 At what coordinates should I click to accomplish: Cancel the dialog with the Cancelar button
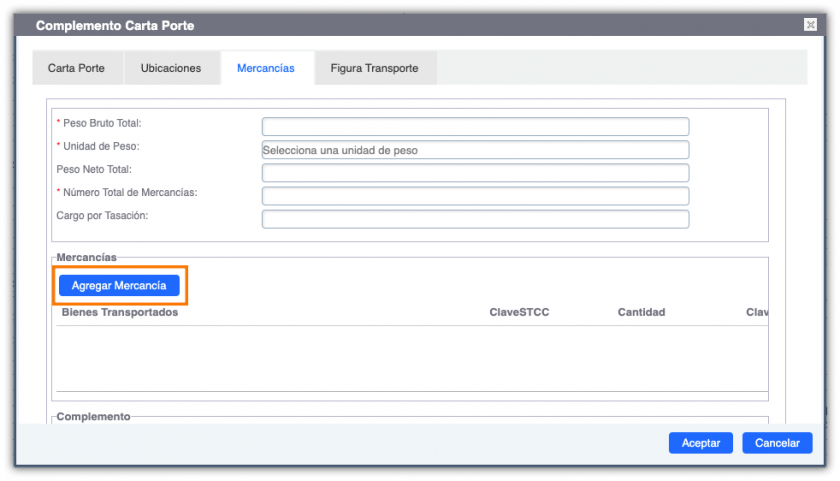(777, 443)
